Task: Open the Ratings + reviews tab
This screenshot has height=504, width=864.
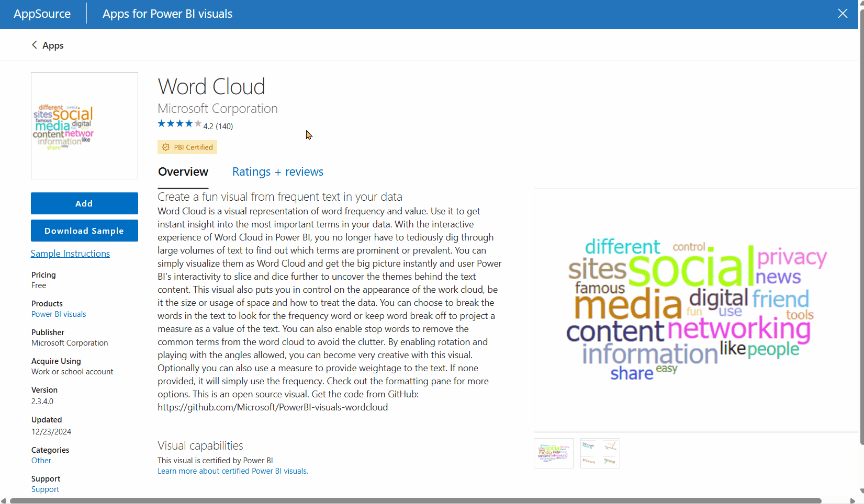Action: click(277, 172)
